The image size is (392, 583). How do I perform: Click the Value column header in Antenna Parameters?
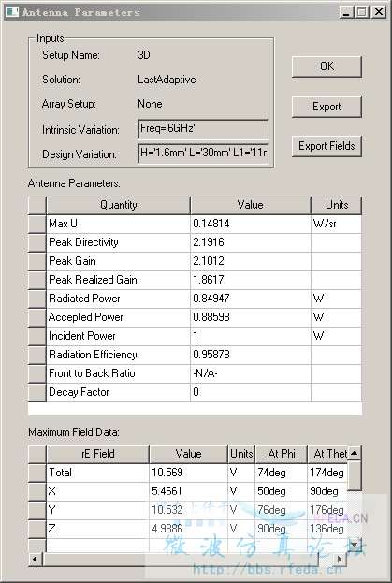point(251,205)
